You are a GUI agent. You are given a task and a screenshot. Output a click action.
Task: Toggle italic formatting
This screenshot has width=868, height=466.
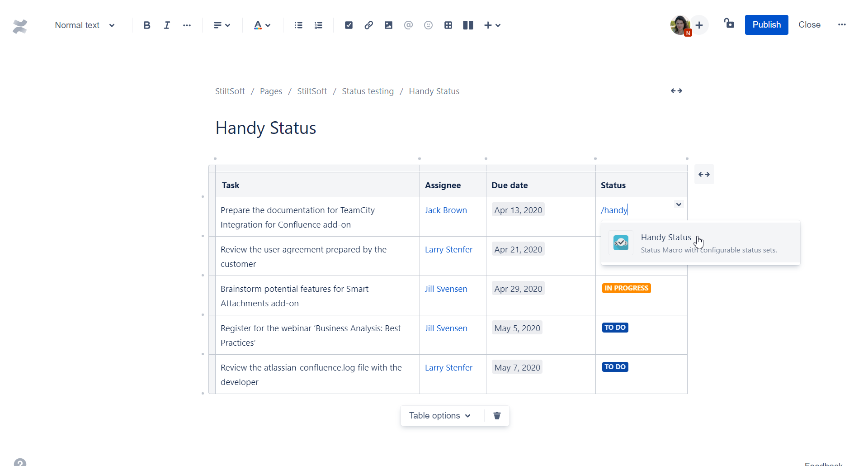[167, 25]
